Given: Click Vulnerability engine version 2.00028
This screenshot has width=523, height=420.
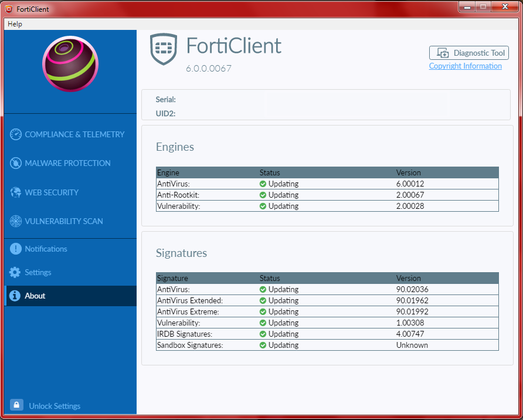Looking at the screenshot, I should (410, 206).
